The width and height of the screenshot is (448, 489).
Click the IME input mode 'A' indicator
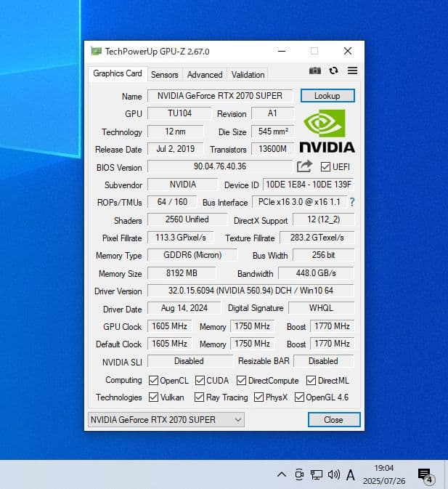pos(351,475)
